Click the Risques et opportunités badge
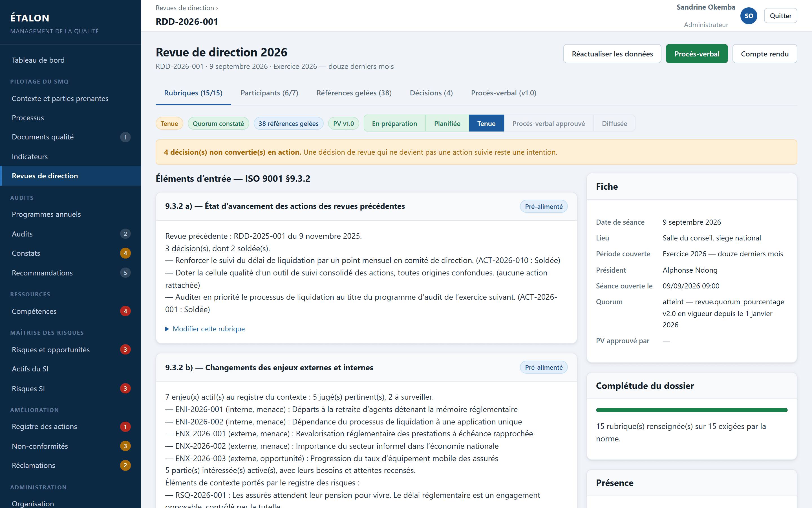Image resolution: width=812 pixels, height=508 pixels. (125, 349)
